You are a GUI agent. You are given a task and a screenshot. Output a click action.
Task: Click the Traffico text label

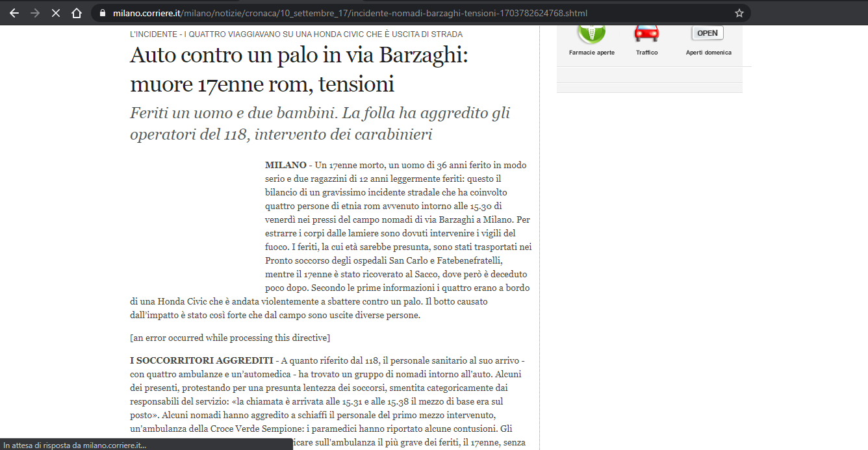coord(646,53)
